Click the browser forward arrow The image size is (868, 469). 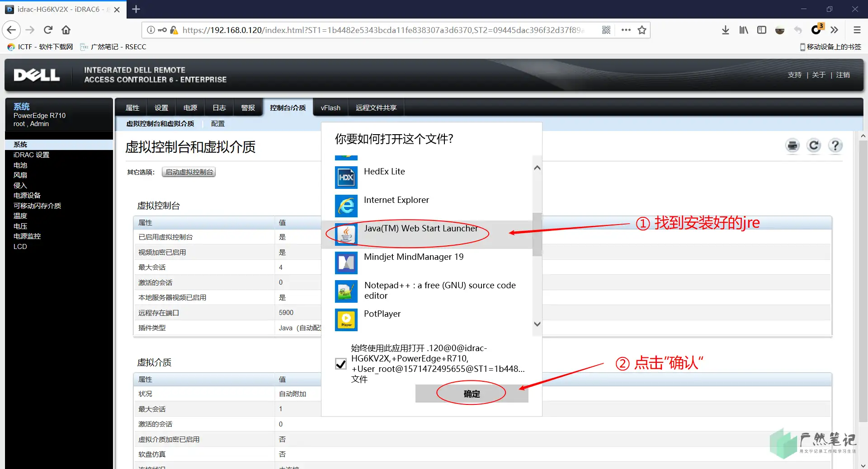[x=30, y=30]
